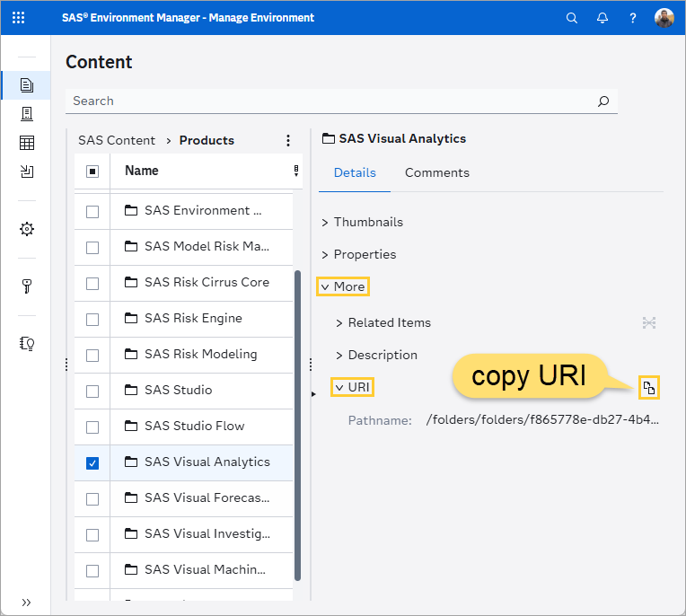Open the gear Configuration sidebar icon
Image resolution: width=686 pixels, height=616 pixels.
tap(27, 229)
